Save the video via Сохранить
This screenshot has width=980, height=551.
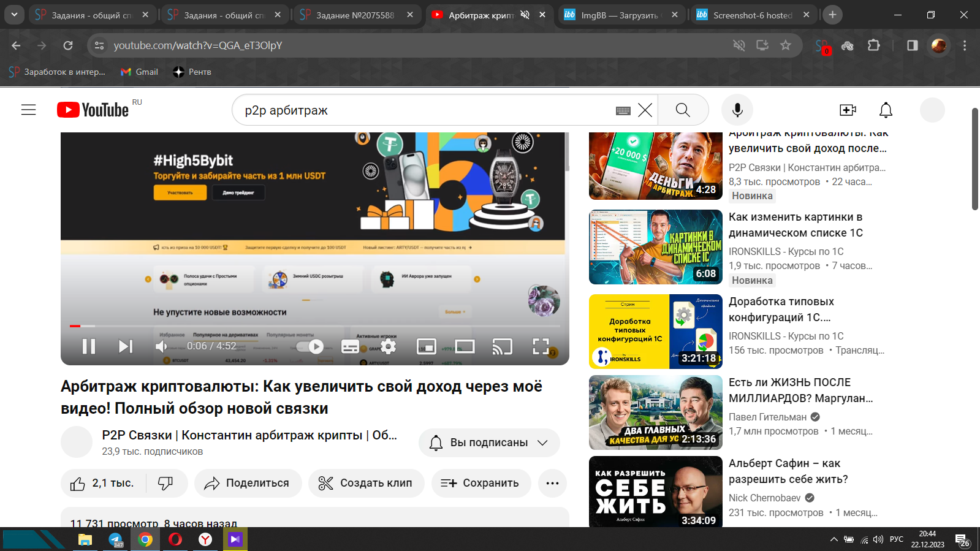click(481, 483)
